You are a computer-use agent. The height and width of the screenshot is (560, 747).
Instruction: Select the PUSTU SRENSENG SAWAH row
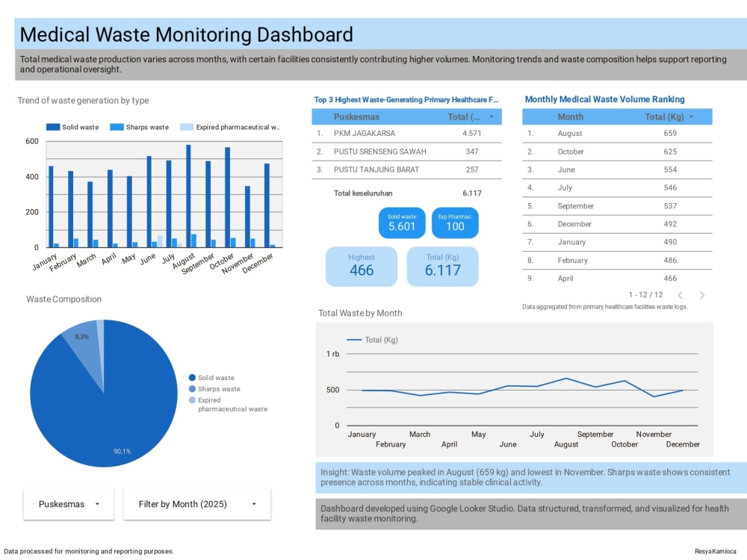pos(406,152)
